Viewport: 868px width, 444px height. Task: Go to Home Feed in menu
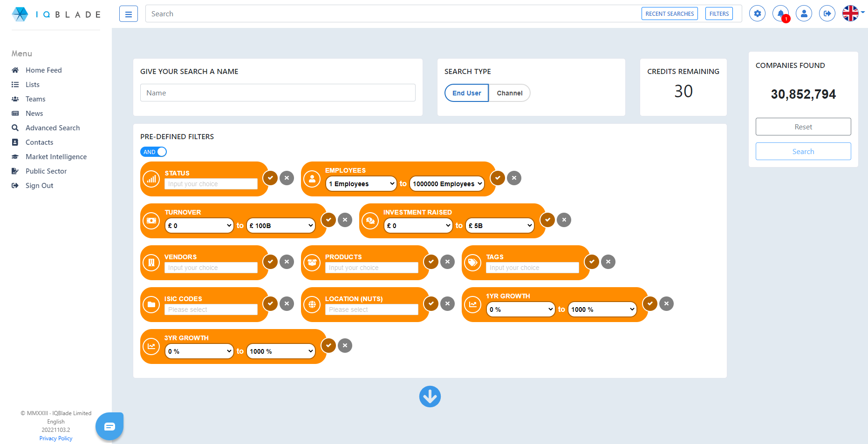(x=43, y=70)
